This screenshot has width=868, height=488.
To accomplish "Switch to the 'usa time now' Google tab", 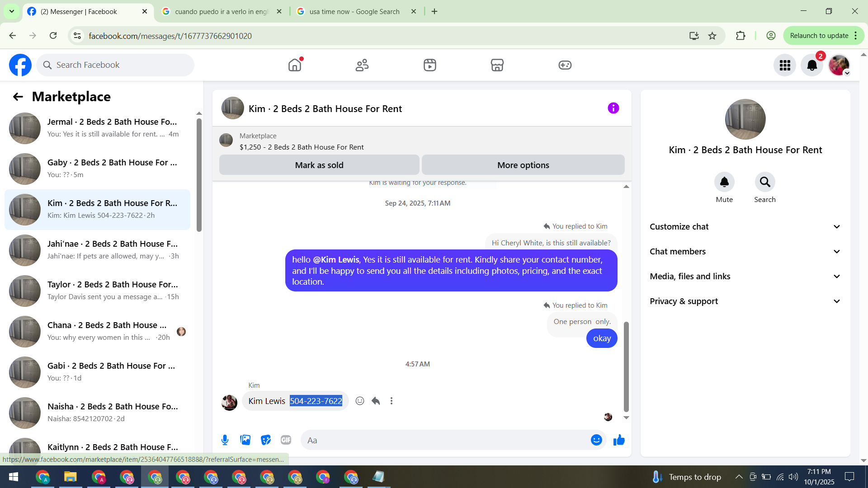I will pos(357,11).
